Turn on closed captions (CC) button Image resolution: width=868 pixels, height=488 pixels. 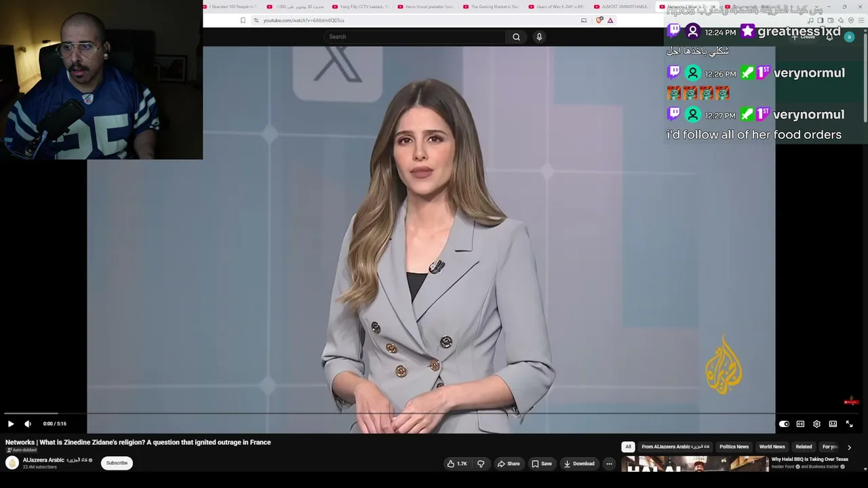800,424
